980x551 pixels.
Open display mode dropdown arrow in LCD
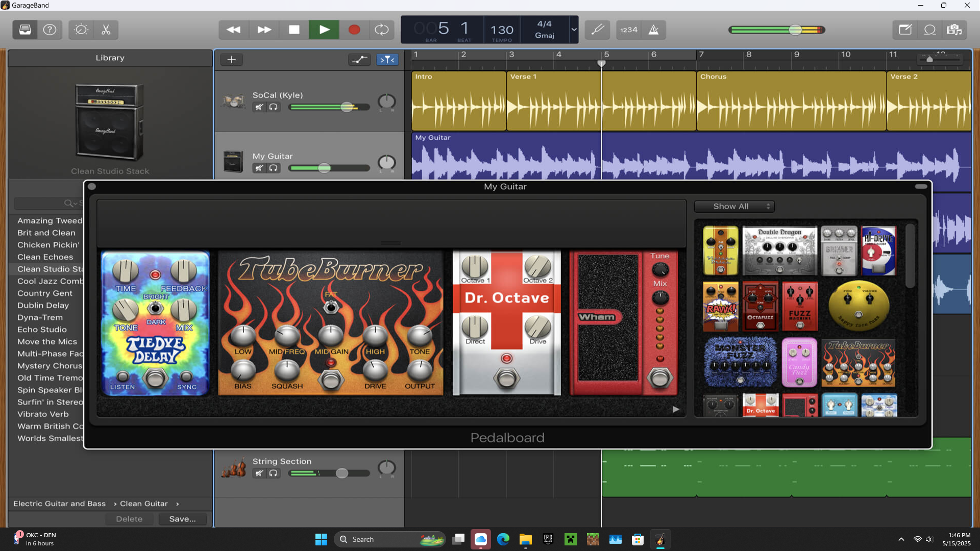coord(574,30)
